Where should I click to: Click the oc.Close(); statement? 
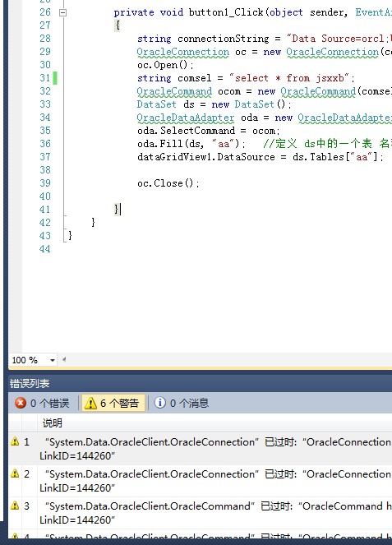coord(168,183)
